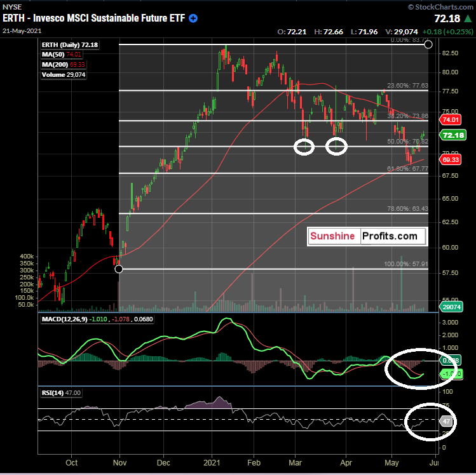Click the Mar label on the time axis
This screenshot has width=476, height=475.
point(295,463)
